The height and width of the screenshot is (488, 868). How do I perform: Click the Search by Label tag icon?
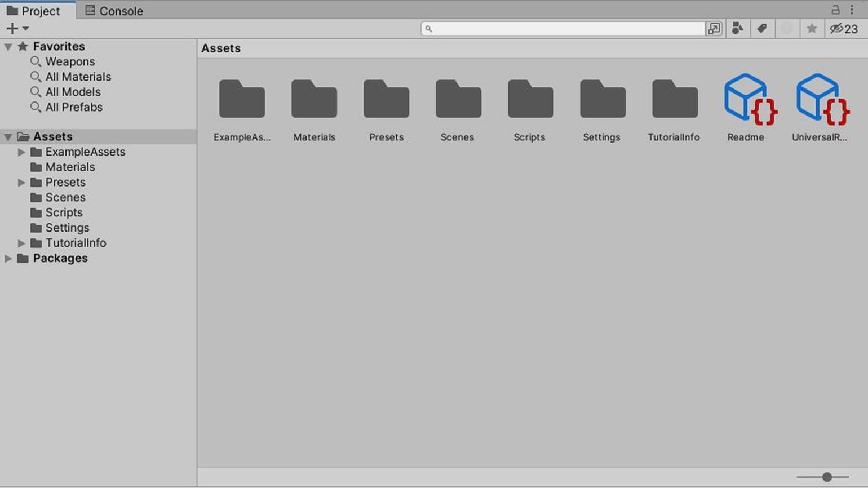762,29
